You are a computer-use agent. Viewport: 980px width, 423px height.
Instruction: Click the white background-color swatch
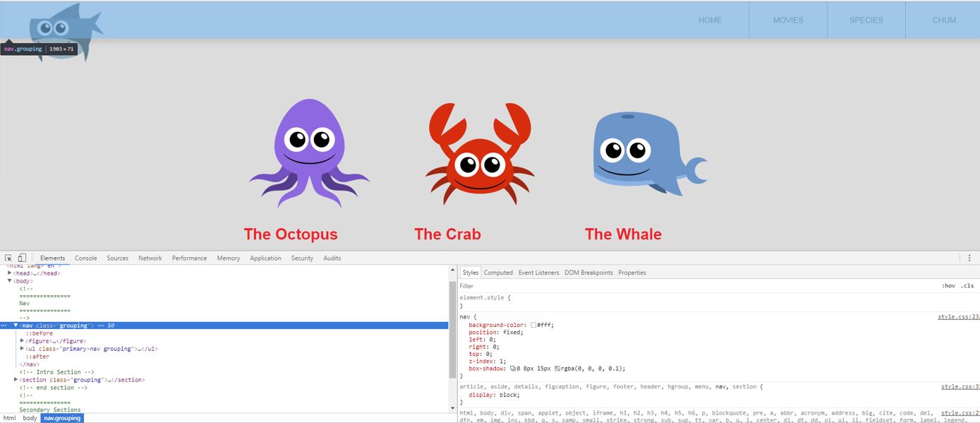click(x=534, y=325)
